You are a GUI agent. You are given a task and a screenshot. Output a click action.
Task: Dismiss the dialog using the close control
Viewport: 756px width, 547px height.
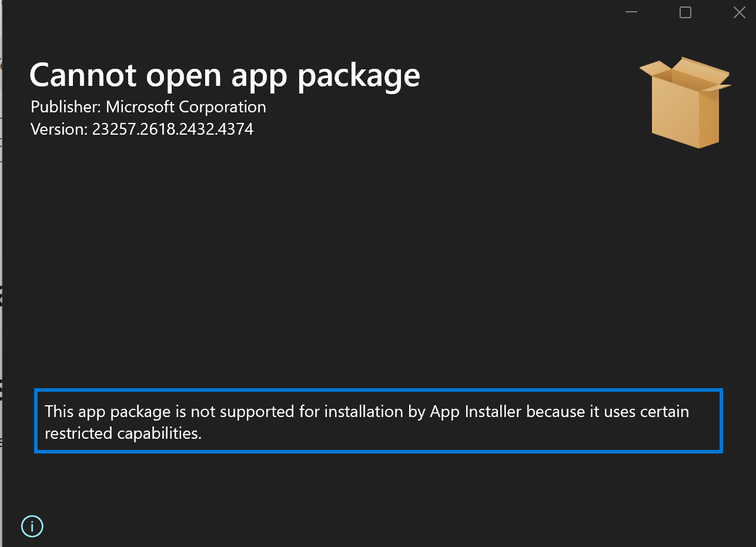(739, 12)
